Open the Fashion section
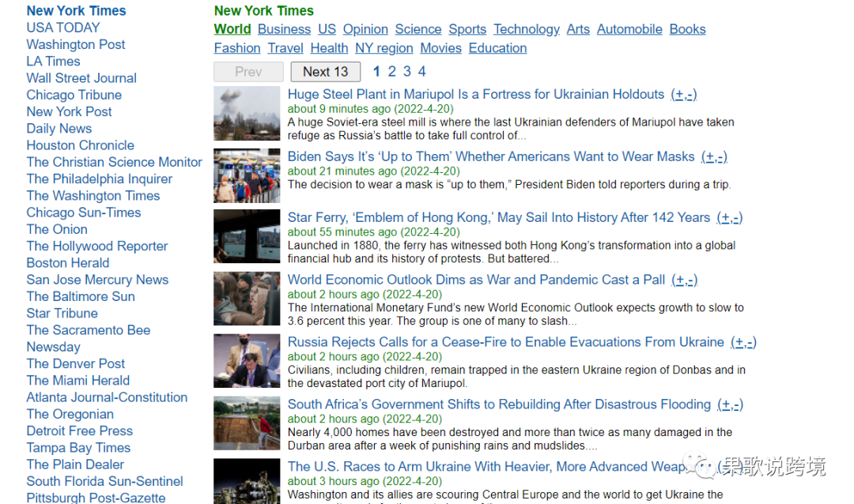Screen dimensions: 854x504 pyautogui.click(x=237, y=48)
